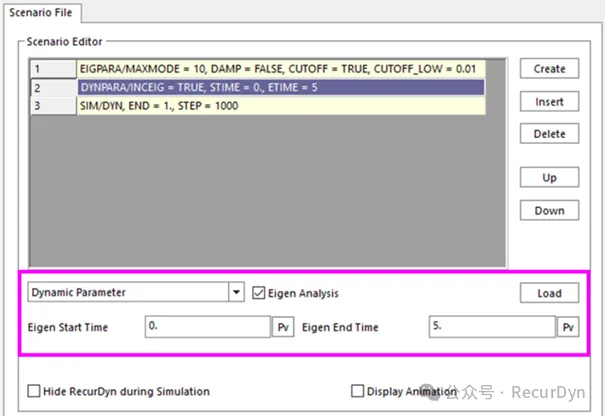Switch to the Scenario File tab

click(x=40, y=12)
